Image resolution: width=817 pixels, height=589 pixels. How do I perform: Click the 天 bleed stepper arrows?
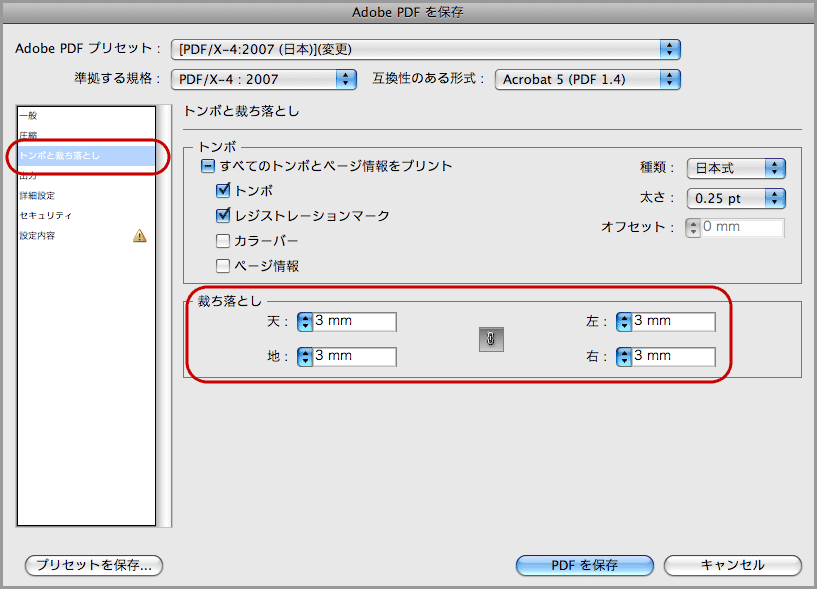pos(305,322)
